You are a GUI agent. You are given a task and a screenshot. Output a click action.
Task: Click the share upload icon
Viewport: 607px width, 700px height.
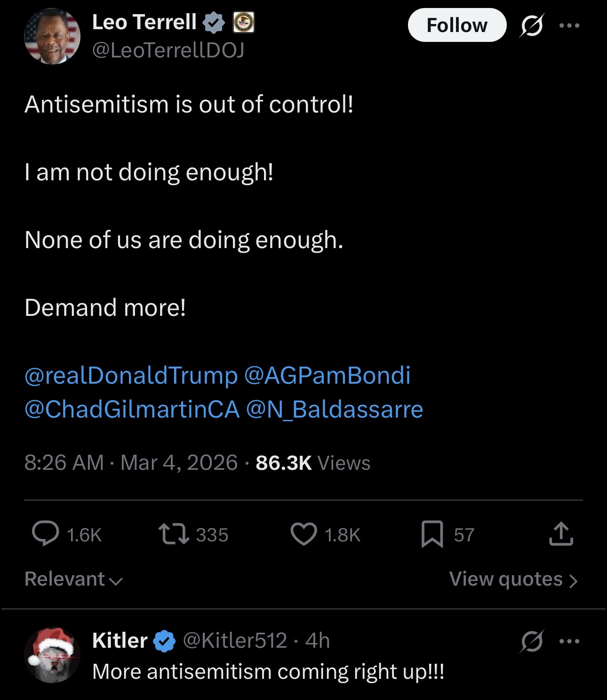(561, 534)
